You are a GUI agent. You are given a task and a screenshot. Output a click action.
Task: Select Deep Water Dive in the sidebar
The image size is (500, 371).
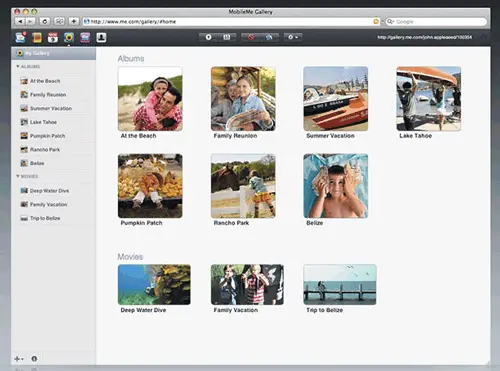pyautogui.click(x=54, y=191)
